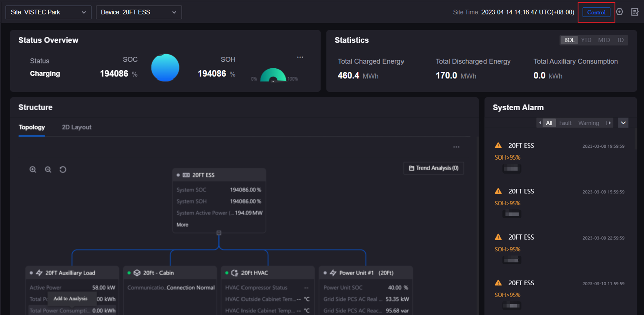Click Total Charged Energy 460.4 MWh value
This screenshot has width=644, height=315.
pos(358,76)
